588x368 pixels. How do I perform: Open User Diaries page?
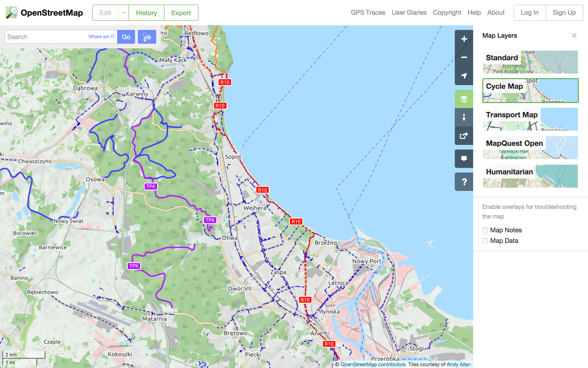[409, 13]
